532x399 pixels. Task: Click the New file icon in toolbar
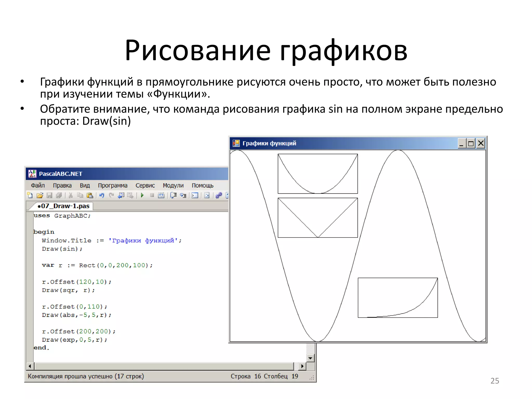30,195
